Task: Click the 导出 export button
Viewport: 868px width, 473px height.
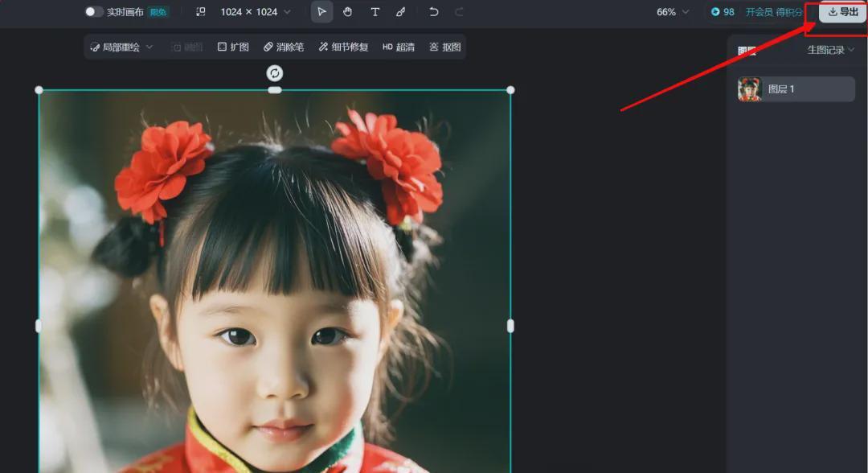Action: point(841,12)
